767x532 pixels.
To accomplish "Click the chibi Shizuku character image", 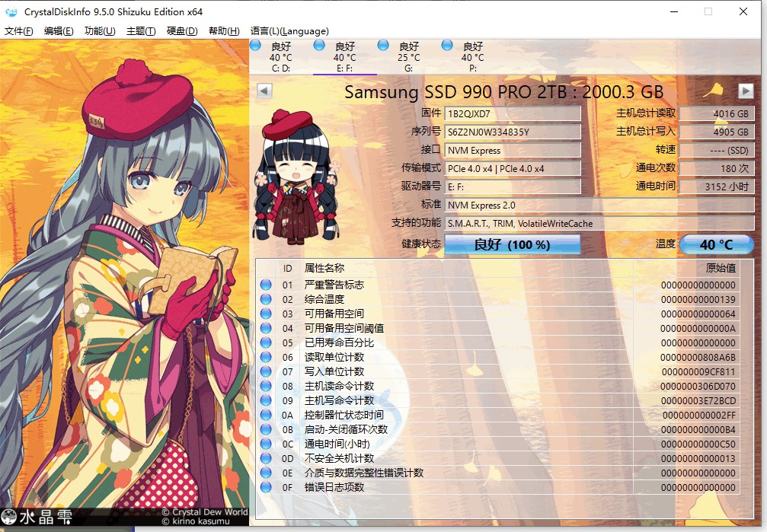I will click(296, 176).
